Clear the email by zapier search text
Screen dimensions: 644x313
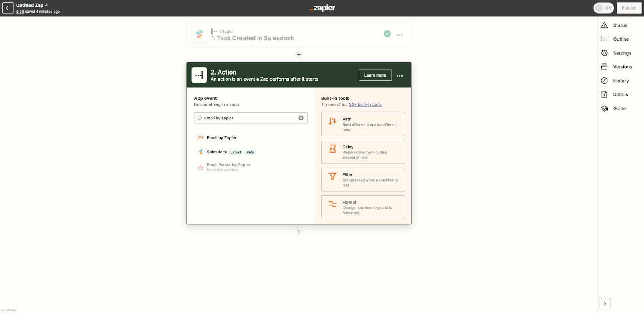click(x=301, y=118)
